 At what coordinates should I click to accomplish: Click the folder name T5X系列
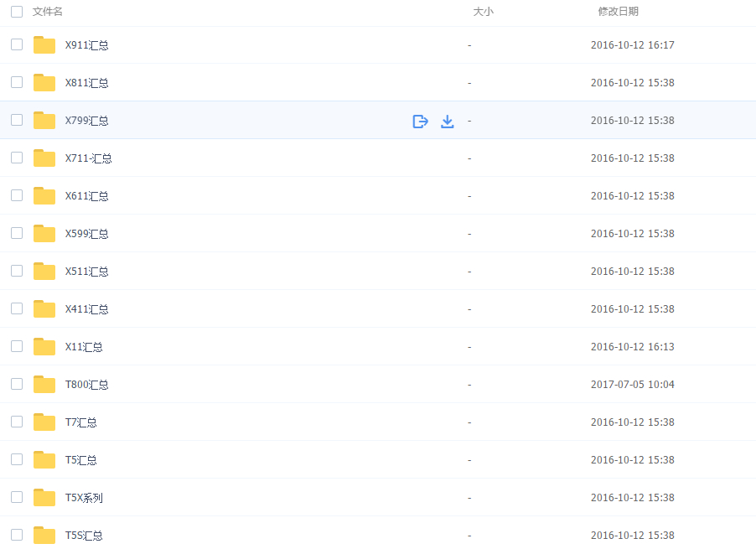tap(84, 498)
